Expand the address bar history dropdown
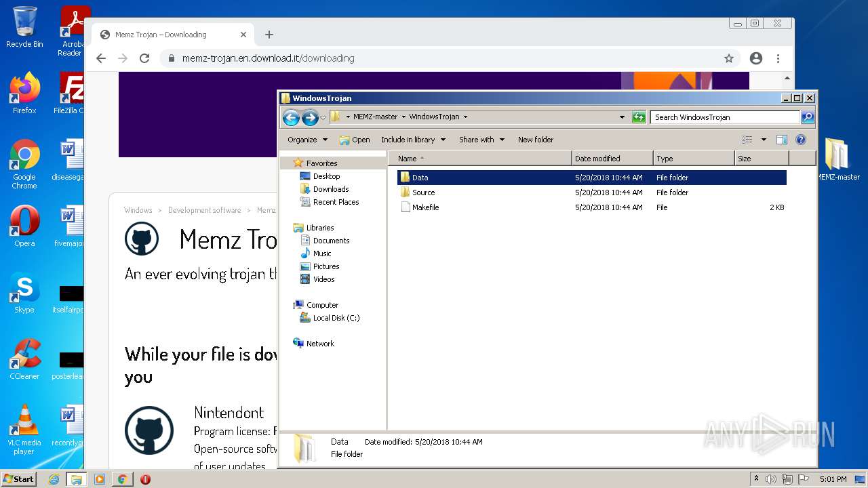The height and width of the screenshot is (488, 868). pyautogui.click(x=622, y=117)
